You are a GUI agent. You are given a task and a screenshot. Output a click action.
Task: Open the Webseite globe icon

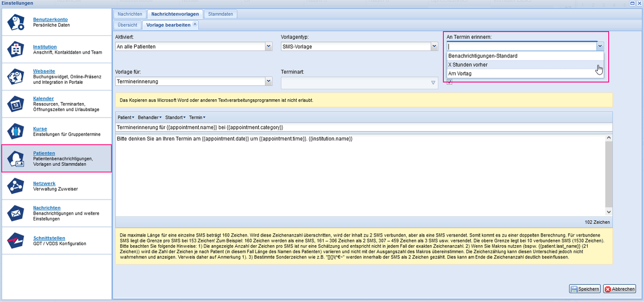tap(16, 76)
